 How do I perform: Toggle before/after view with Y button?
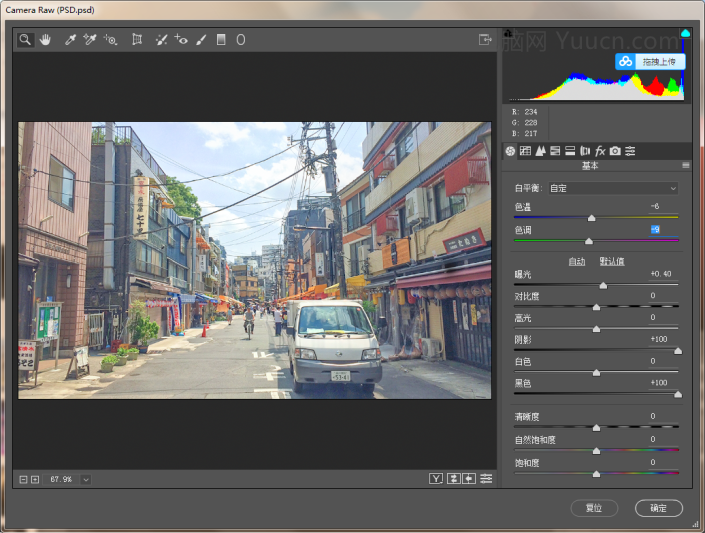pos(436,479)
